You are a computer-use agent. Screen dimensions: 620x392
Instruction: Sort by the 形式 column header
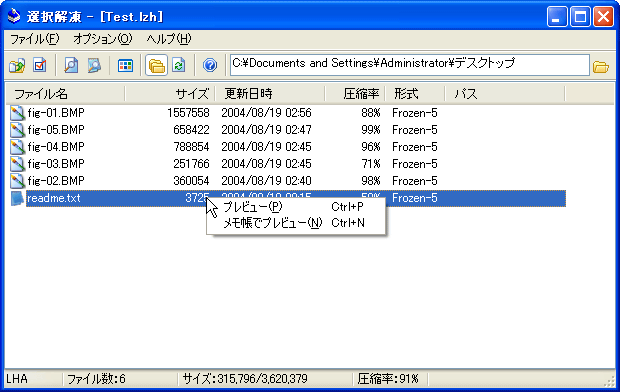coord(415,94)
